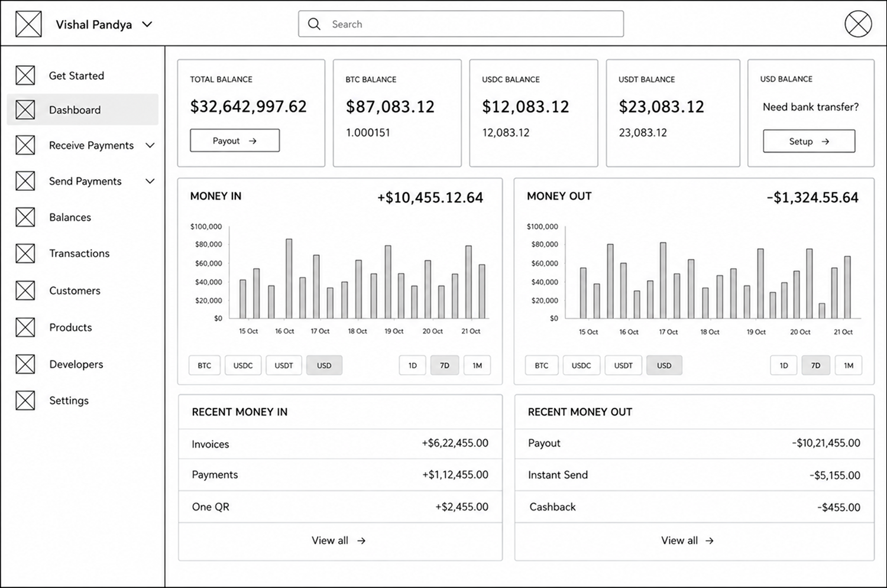The height and width of the screenshot is (588, 887).
Task: Click the Cashback row in Recent Money Out
Action: click(x=694, y=507)
